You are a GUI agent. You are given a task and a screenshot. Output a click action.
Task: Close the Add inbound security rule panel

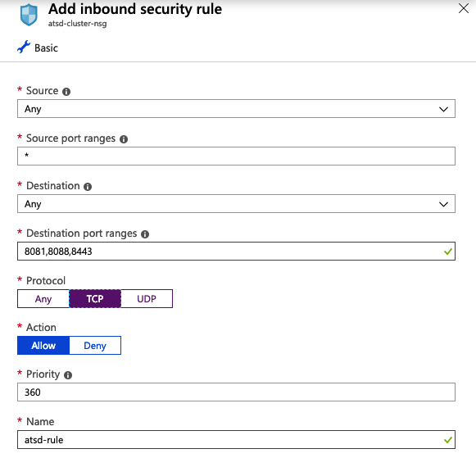click(x=464, y=8)
